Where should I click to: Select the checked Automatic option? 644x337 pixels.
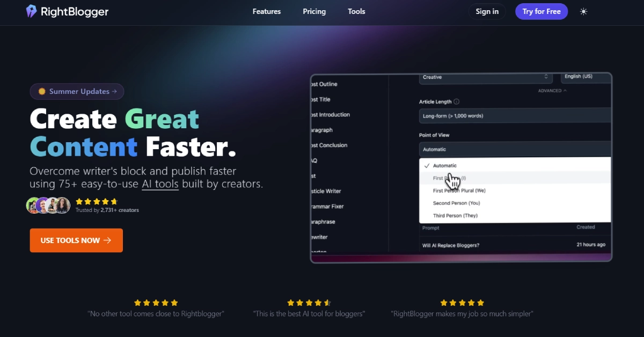(x=444, y=166)
